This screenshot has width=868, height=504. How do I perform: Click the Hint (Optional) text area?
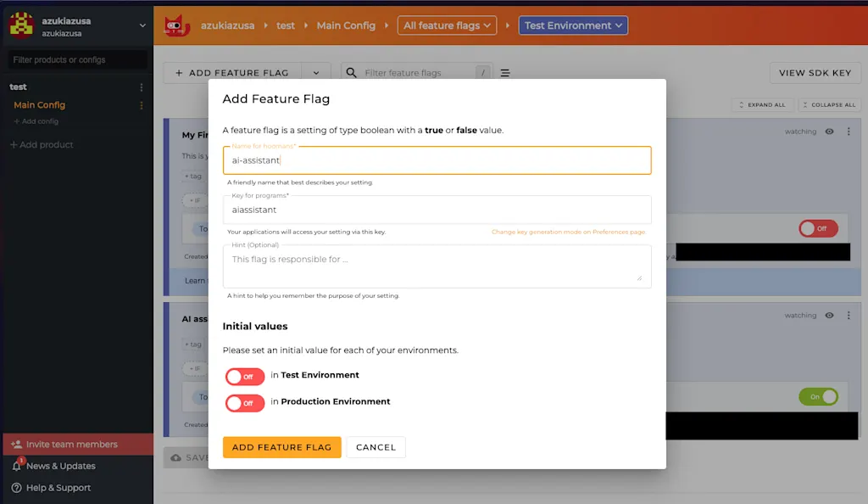[437, 266]
